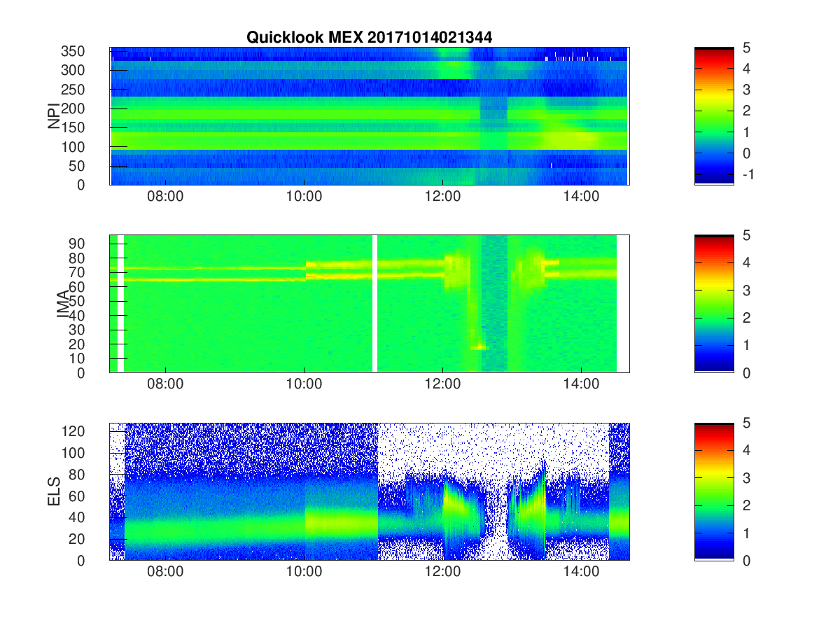
Task: Click 14:00 time label under ELS plot
Action: tap(581, 573)
